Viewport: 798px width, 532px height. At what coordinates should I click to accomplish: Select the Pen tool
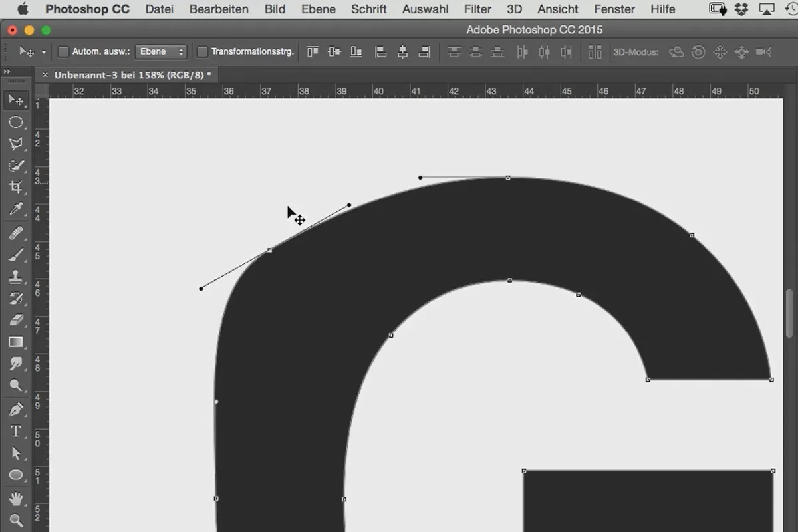16,409
